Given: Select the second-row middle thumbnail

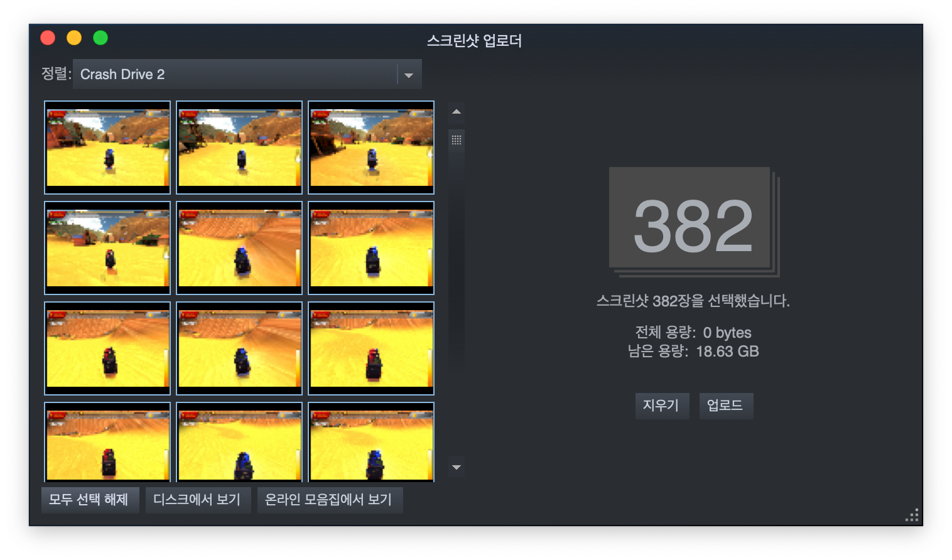Looking at the screenshot, I should coord(239,248).
